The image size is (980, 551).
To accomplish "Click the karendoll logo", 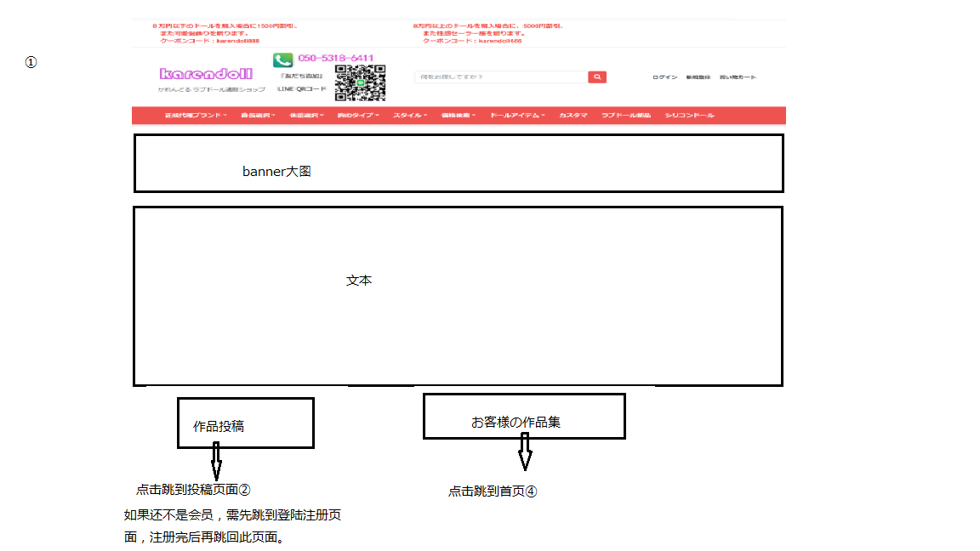I will pyautogui.click(x=206, y=74).
